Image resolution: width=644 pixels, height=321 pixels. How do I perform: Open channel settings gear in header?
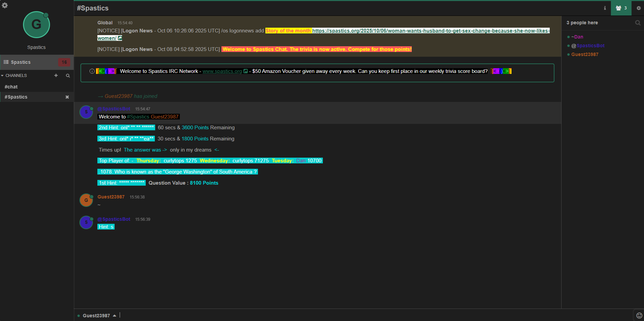[x=638, y=8]
